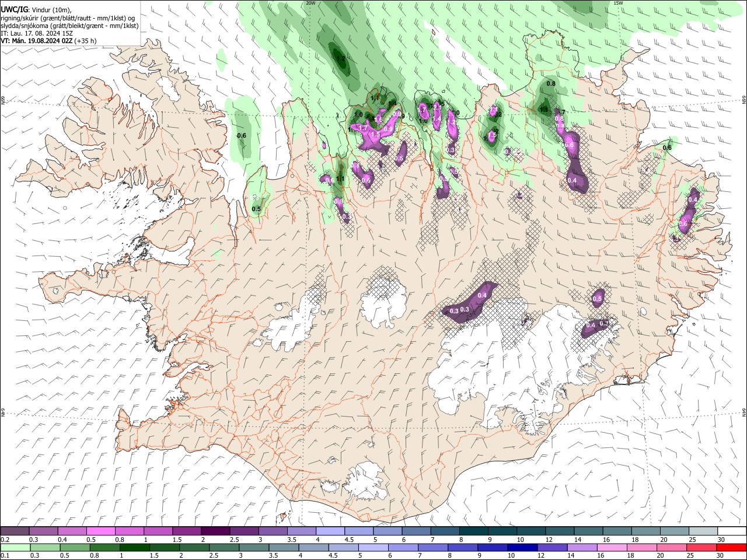Image resolution: width=747 pixels, height=560 pixels.
Task: Pick the palest green rain swatch between 0.1 and 0.3
Action: point(15,547)
